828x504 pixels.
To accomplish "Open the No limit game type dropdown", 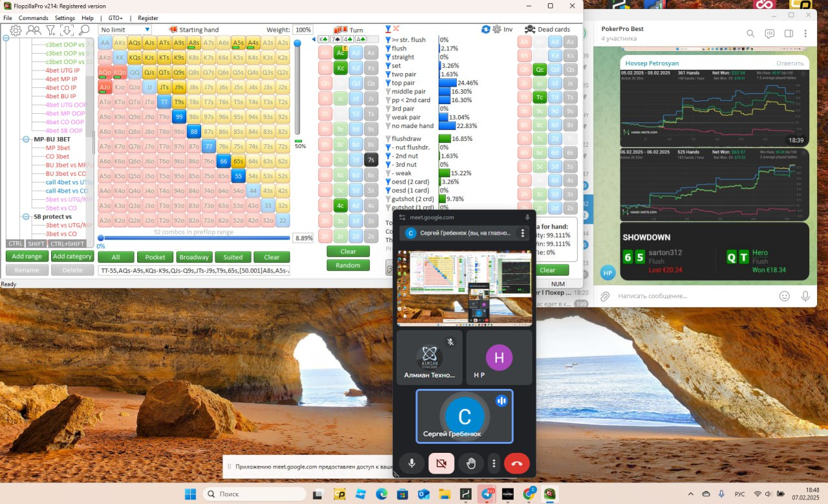I will (125, 30).
